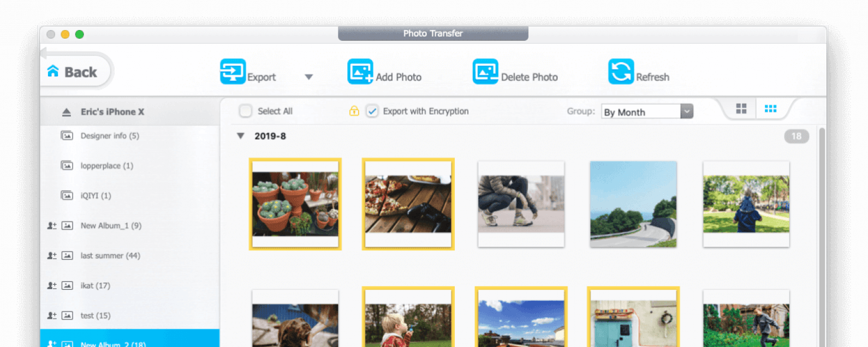Viewport: 868px width, 347px height.
Task: Select the dog in second row photo
Action: pyautogui.click(x=295, y=319)
